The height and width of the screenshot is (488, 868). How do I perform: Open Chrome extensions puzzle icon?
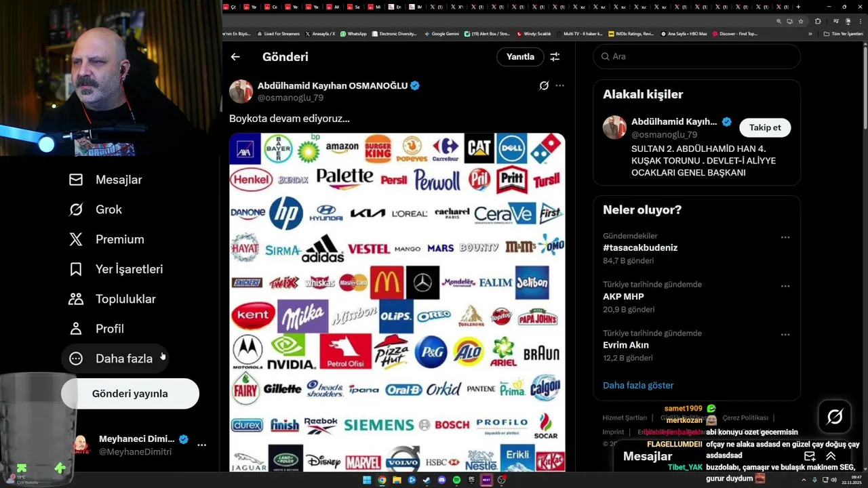[818, 21]
